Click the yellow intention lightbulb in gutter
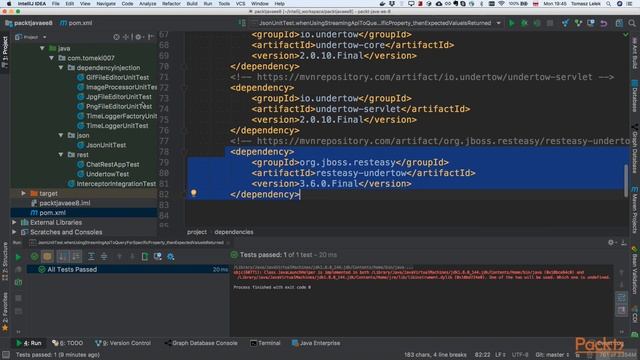This screenshot has width=640, height=360. 194,193
